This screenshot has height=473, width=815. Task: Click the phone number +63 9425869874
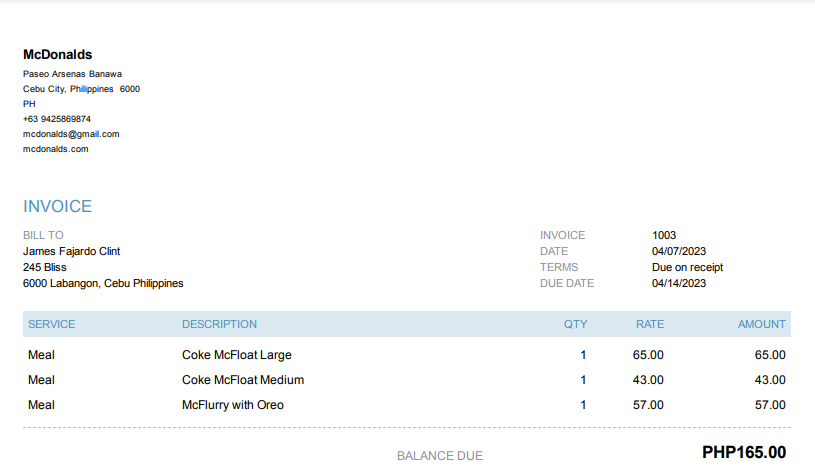click(57, 119)
